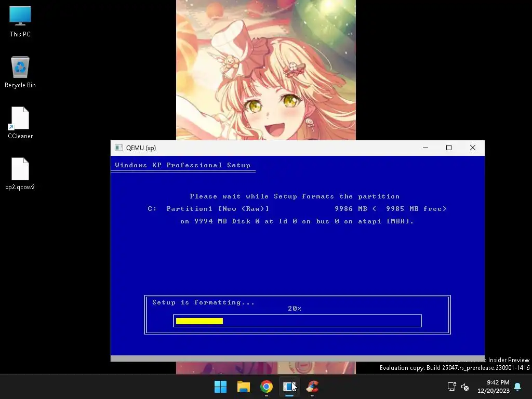
Task: Click the QEMU taskbar icon
Action: click(289, 387)
